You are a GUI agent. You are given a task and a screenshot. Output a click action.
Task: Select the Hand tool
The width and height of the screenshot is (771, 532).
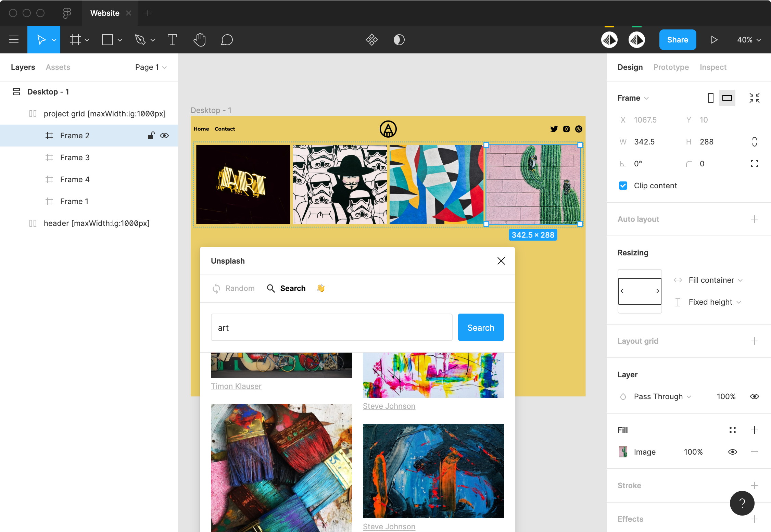(x=199, y=40)
